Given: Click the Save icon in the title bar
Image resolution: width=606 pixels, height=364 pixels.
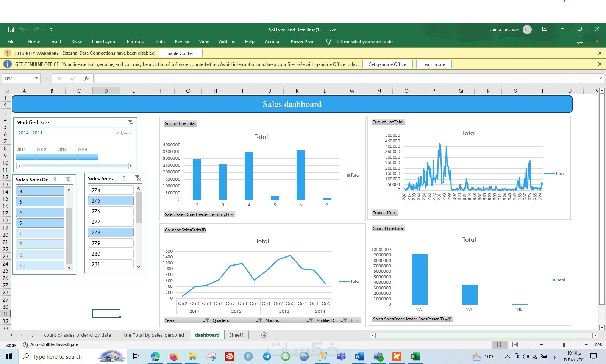Looking at the screenshot, I should click(x=11, y=30).
